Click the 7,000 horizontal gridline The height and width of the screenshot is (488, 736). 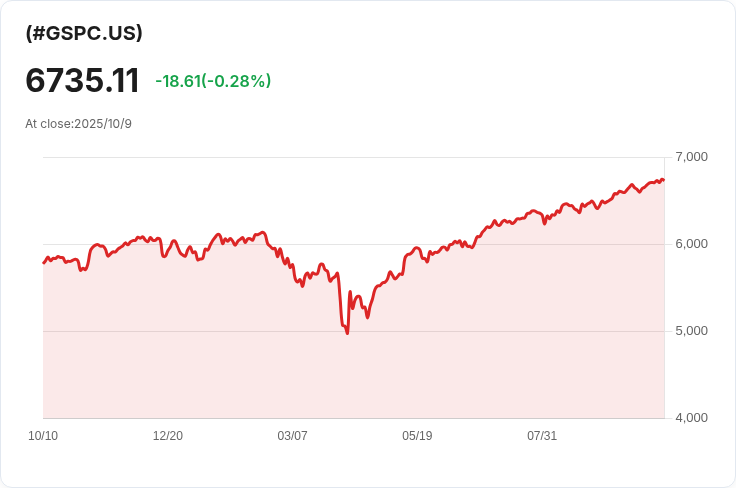(x=354, y=157)
